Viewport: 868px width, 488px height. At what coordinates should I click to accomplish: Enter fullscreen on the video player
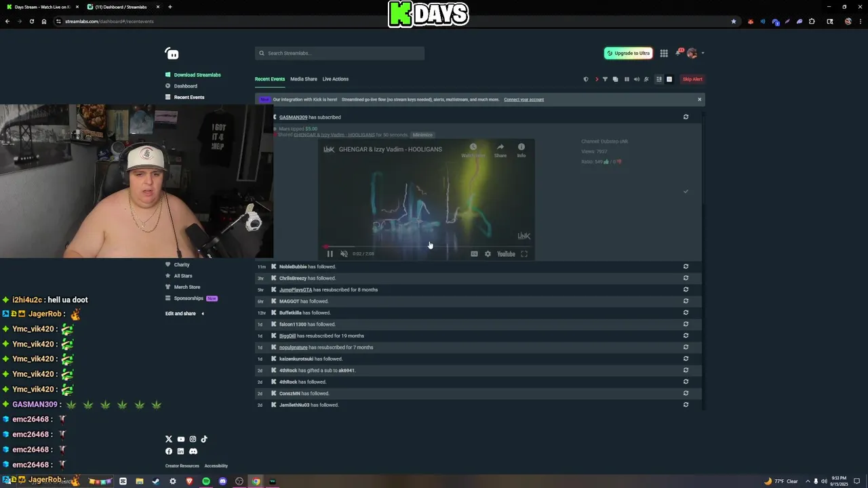[x=524, y=254]
